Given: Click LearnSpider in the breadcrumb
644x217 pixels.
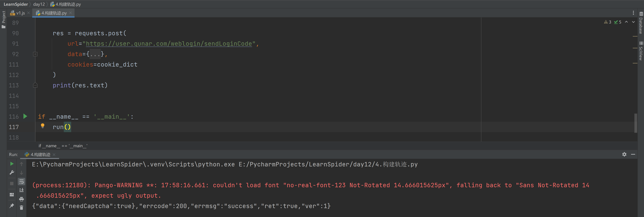Looking at the screenshot, I should (x=16, y=4).
